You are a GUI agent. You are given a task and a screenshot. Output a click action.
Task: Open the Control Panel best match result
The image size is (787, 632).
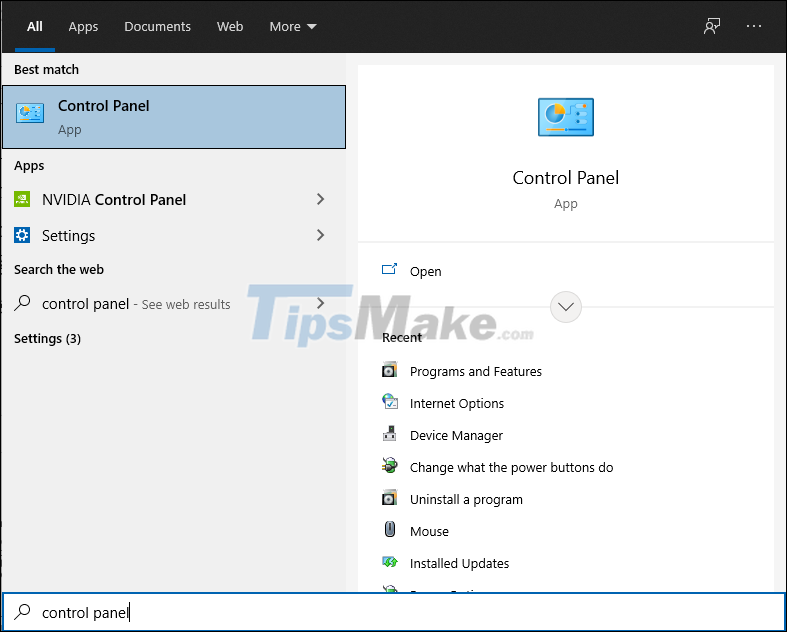[174, 117]
